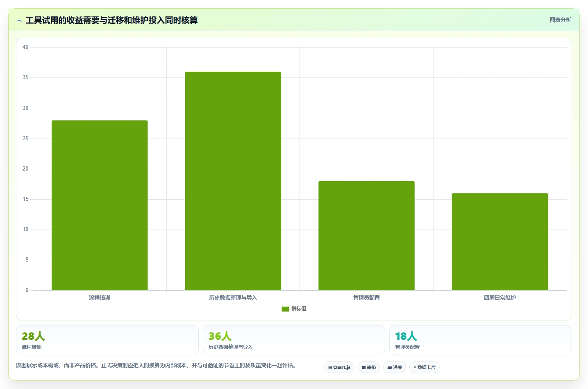Click the bar icon in 进度 tag
588x389 pixels.
[x=390, y=368]
